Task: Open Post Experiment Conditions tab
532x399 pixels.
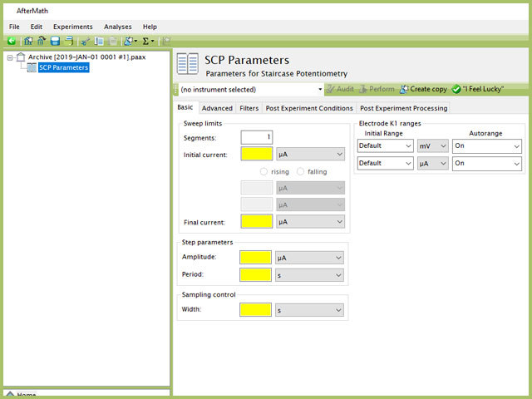Action: 309,108
